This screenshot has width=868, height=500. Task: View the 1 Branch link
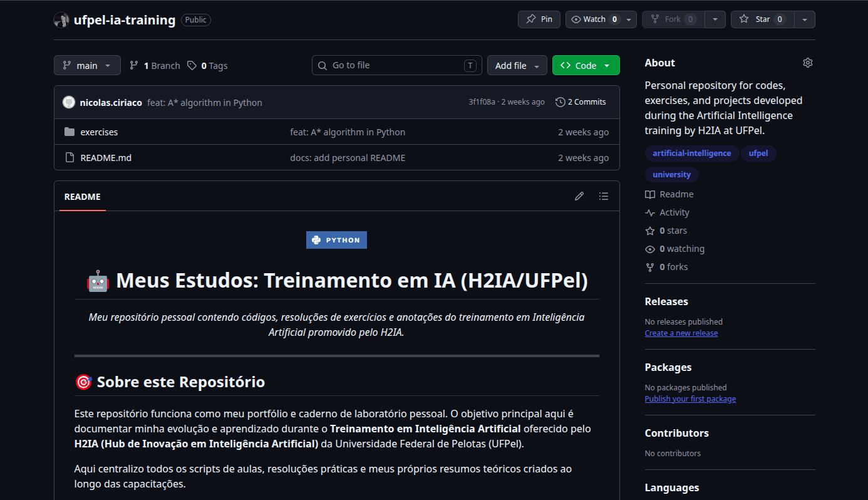pyautogui.click(x=155, y=65)
